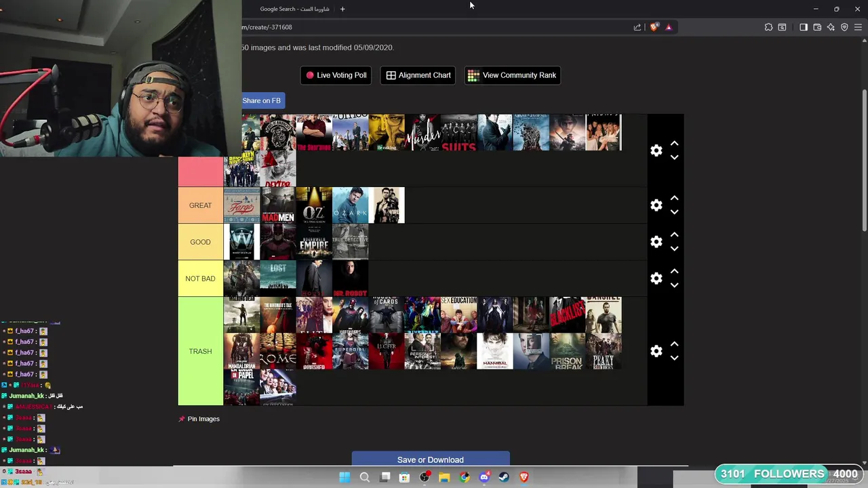Viewport: 868px width, 488px height.
Task: Open Chrome from the taskbar
Action: tap(465, 477)
